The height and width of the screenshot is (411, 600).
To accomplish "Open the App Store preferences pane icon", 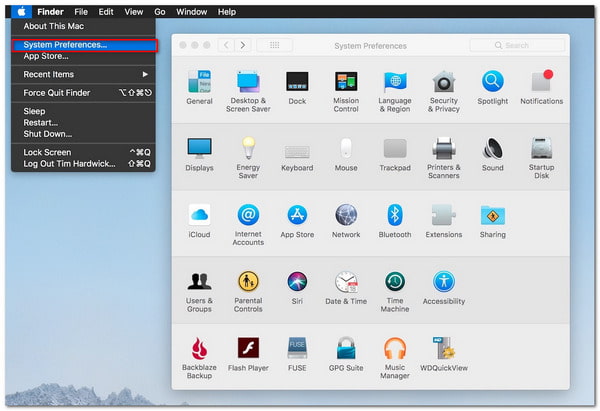I will pos(297,220).
